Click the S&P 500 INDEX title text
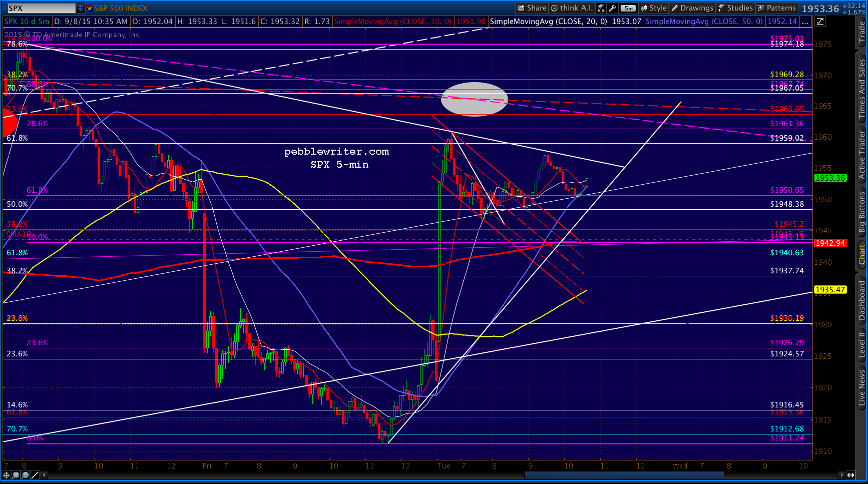Viewport: 868px width, 484px height. (x=121, y=9)
